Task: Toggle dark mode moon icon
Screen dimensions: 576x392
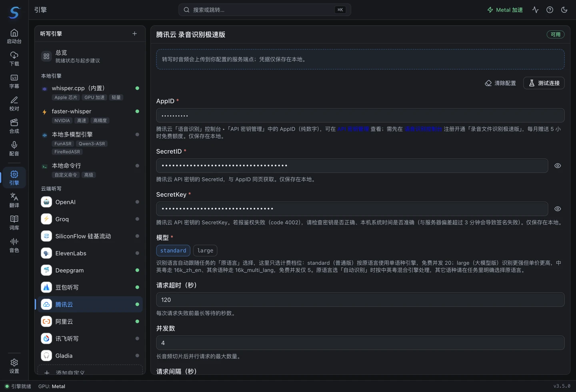Action: coord(564,10)
